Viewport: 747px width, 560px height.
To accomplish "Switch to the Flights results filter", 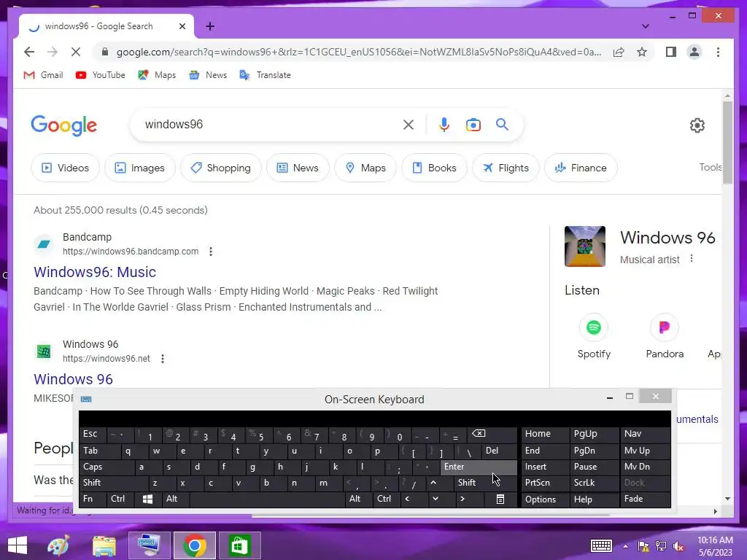I will [506, 168].
